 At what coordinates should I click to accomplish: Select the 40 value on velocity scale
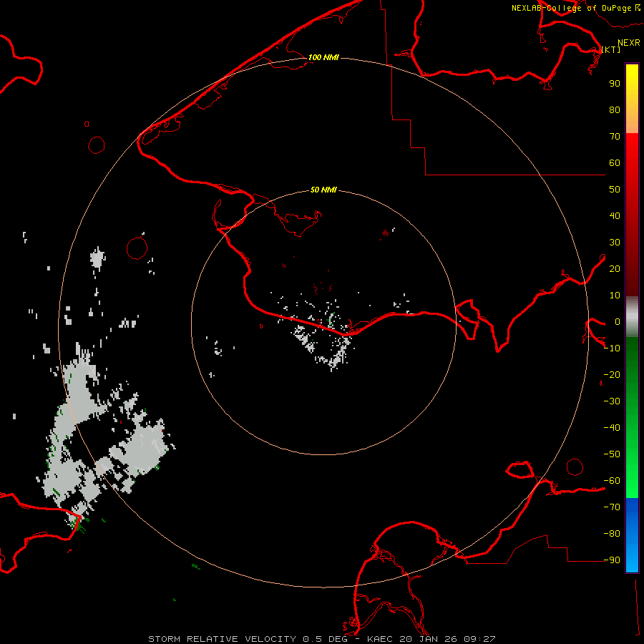(x=615, y=215)
